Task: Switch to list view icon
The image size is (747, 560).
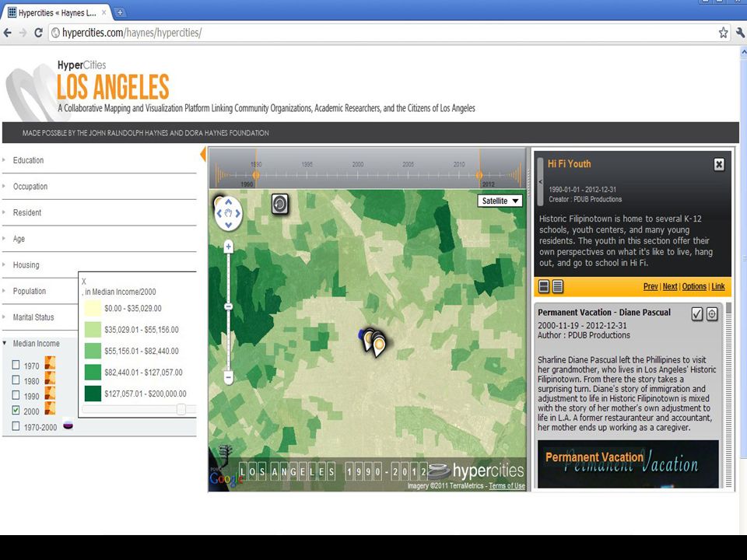Action: coord(558,286)
